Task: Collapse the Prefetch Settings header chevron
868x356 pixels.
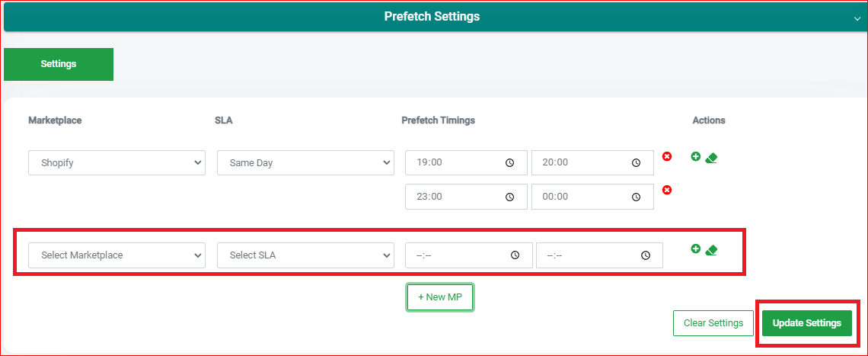Action: tap(857, 18)
